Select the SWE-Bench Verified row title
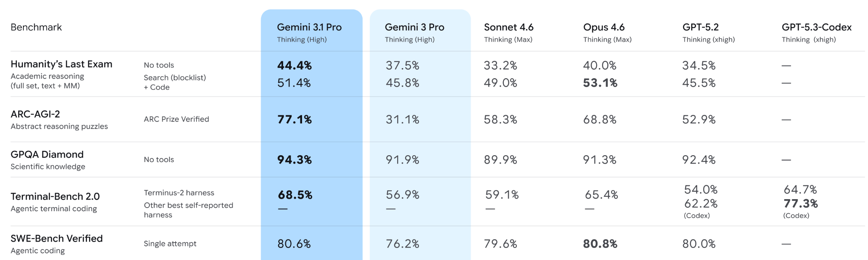The height and width of the screenshot is (260, 868). click(x=56, y=238)
